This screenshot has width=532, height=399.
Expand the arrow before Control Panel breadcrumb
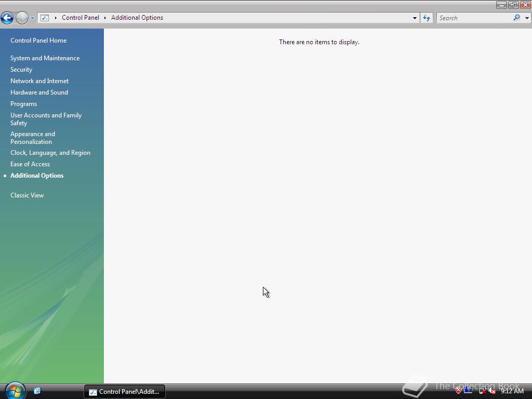click(x=56, y=18)
